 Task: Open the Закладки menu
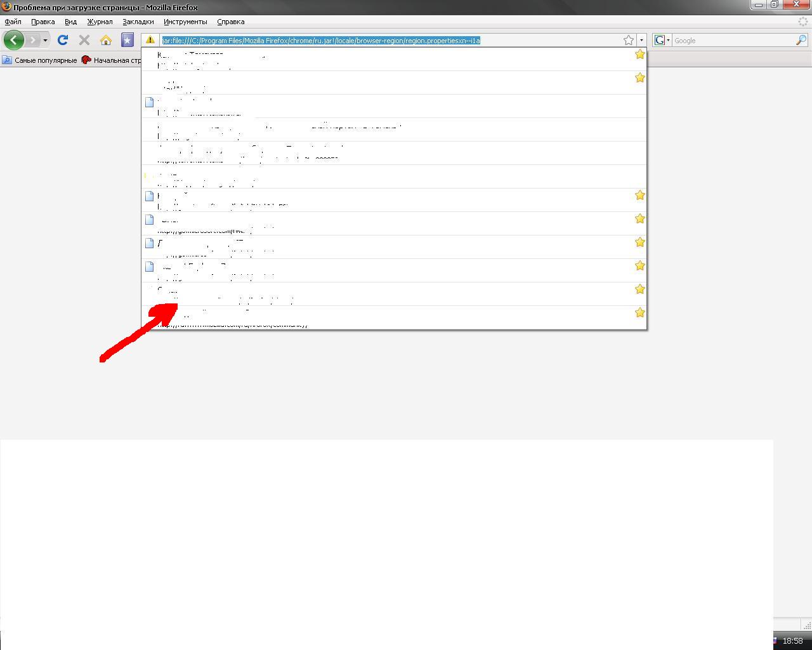click(138, 22)
